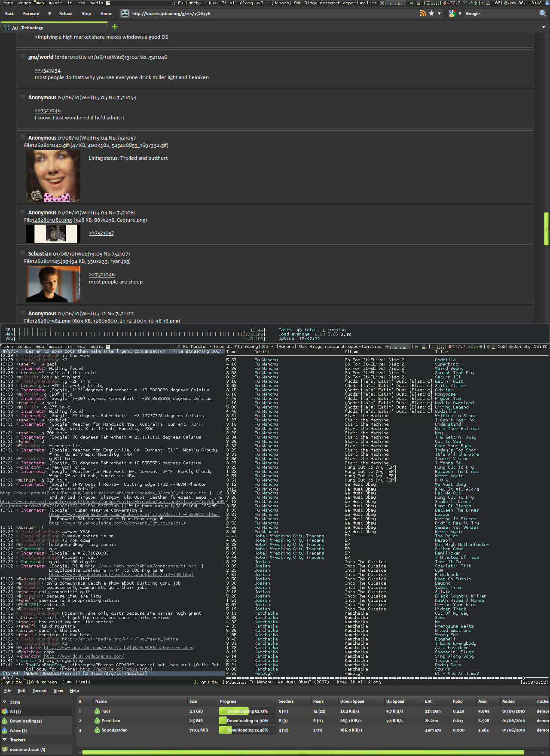Select the emacs workspace tag in top bar

coord(24,3)
